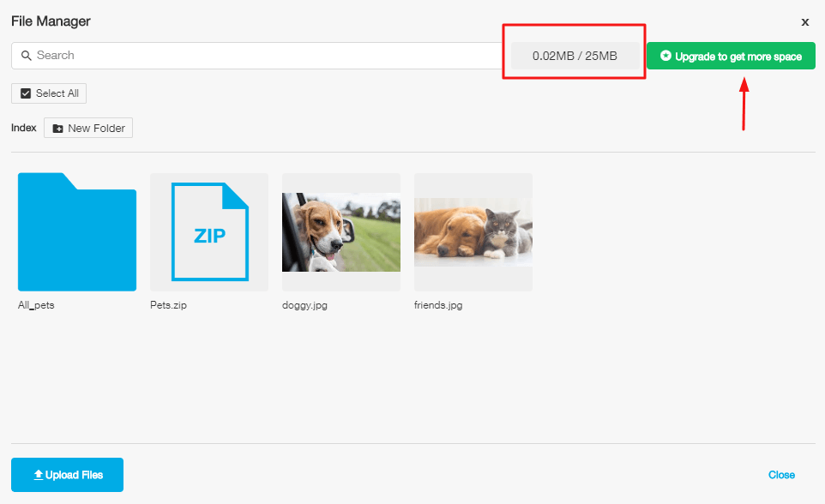The height and width of the screenshot is (504, 825).
Task: Click the All_pets folder name
Action: (36, 305)
